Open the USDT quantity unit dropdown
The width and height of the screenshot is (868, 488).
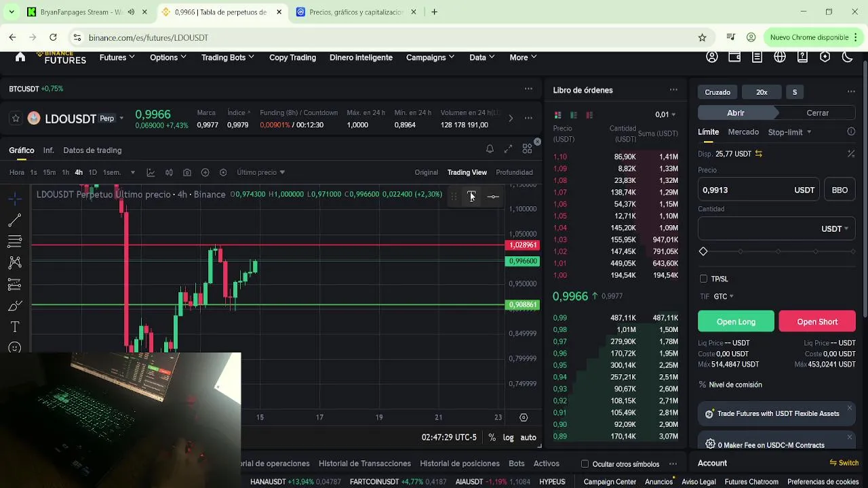[x=835, y=229]
